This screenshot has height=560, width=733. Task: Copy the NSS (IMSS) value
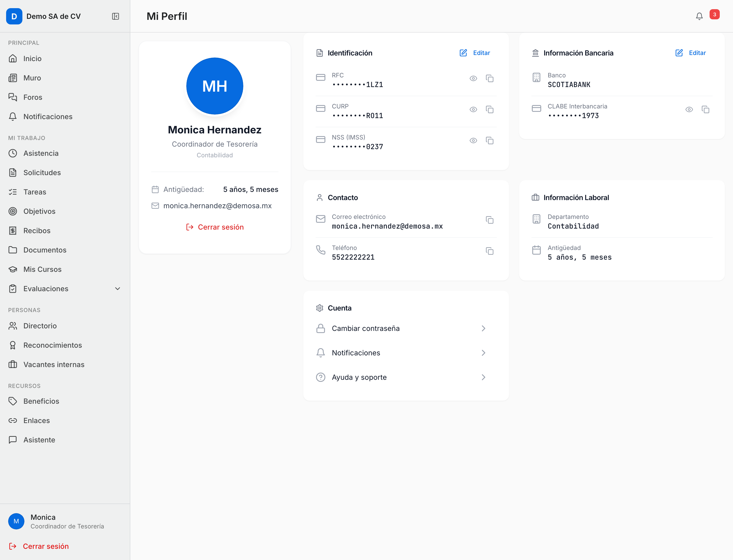click(x=489, y=140)
